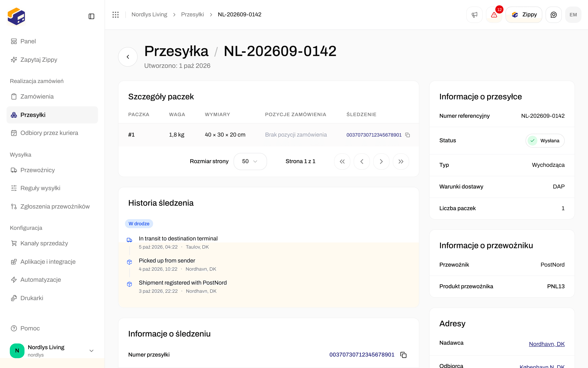
Task: Open Drukarki
Action: point(52,298)
